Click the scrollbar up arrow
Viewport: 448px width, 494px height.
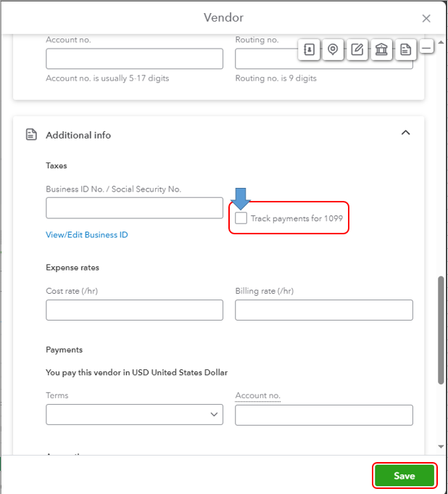coord(441,43)
